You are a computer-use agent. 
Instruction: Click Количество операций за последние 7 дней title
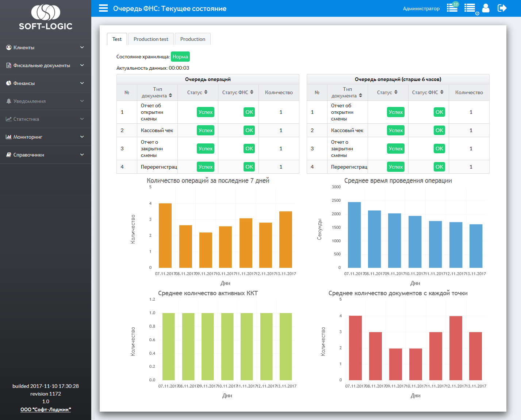208,181
